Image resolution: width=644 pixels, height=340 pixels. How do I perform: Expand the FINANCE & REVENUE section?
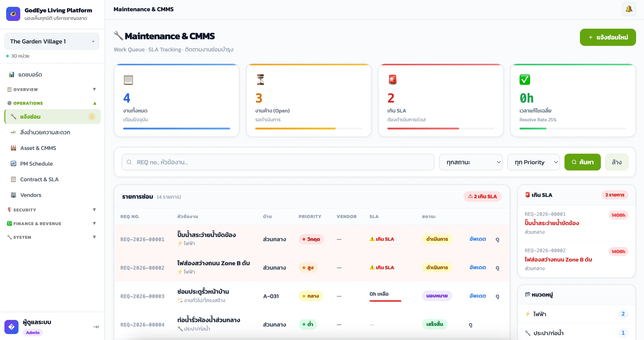(52, 224)
